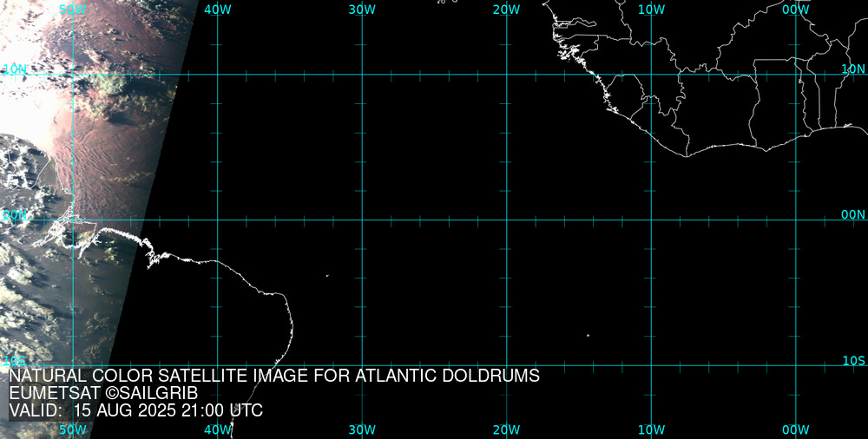Click the 50W label on the top edge
The width and height of the screenshot is (868, 439).
73,10
